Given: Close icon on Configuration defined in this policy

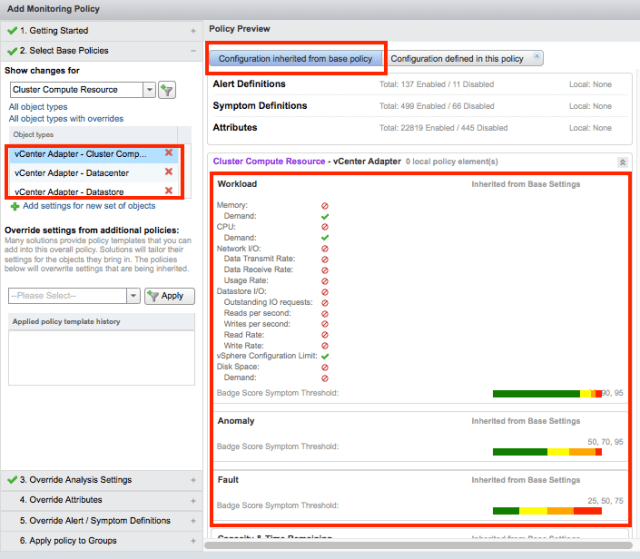Looking at the screenshot, I should pos(537,58).
